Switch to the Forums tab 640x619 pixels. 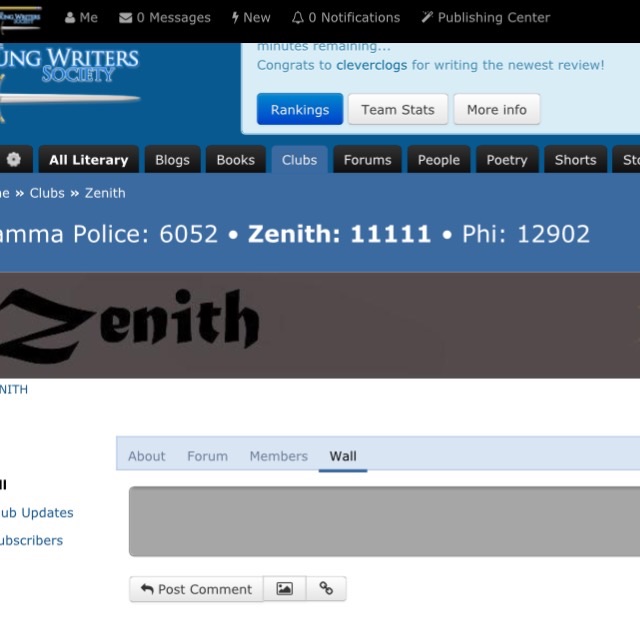[x=367, y=160]
